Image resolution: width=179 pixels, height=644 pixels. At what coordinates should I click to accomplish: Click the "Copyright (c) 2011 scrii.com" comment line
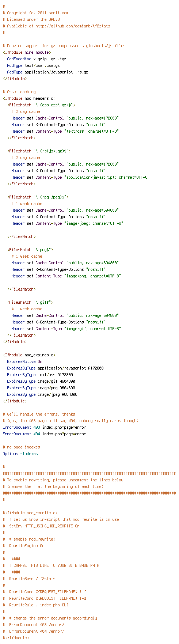coord(35,13)
